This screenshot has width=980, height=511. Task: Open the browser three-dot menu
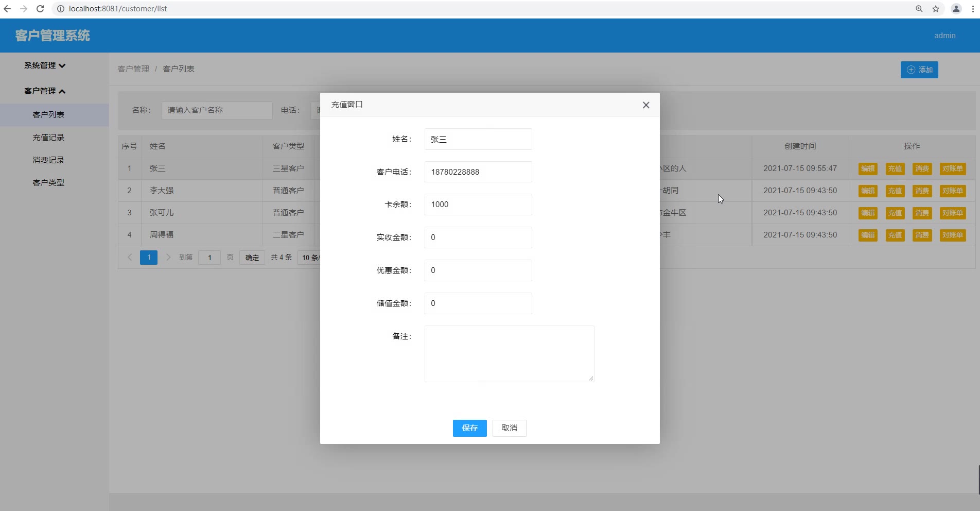(x=973, y=9)
